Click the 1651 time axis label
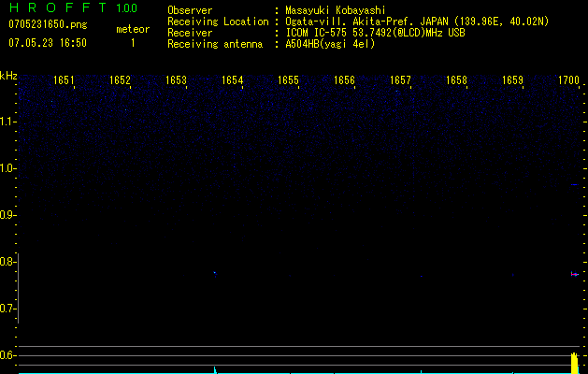Image resolution: width=588 pixels, height=374 pixels. 64,80
